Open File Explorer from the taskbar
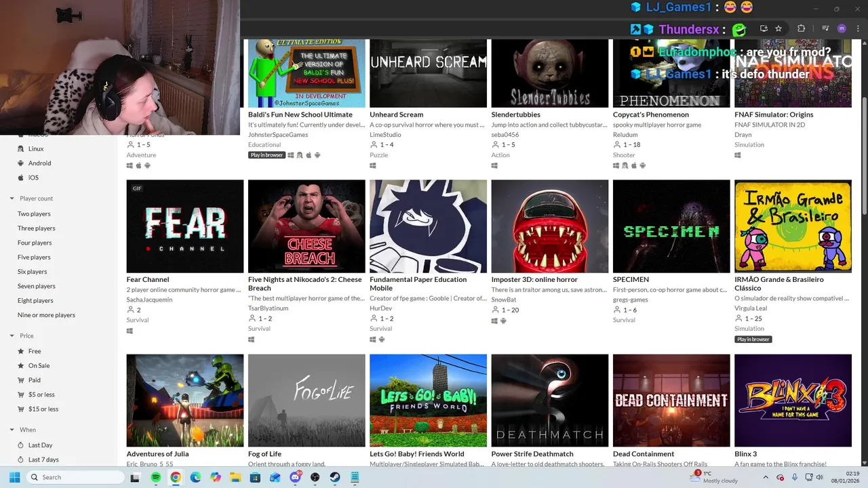Image resolution: width=868 pixels, height=488 pixels. point(235,477)
